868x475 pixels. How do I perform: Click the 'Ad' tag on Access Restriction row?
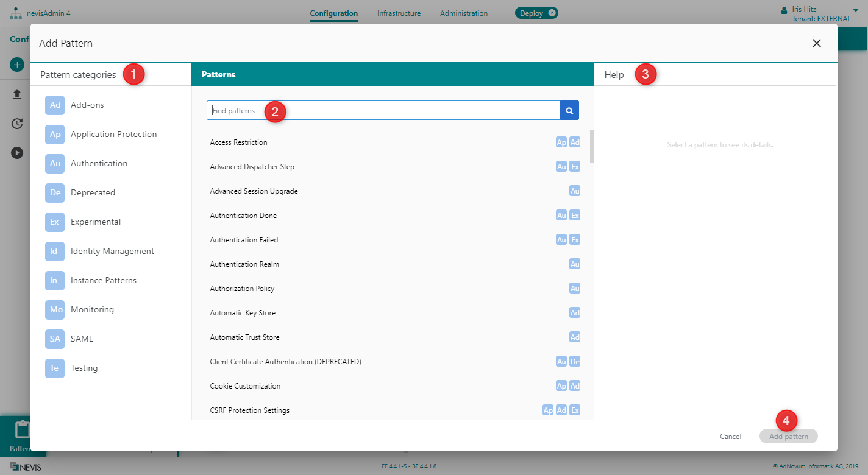click(x=575, y=142)
